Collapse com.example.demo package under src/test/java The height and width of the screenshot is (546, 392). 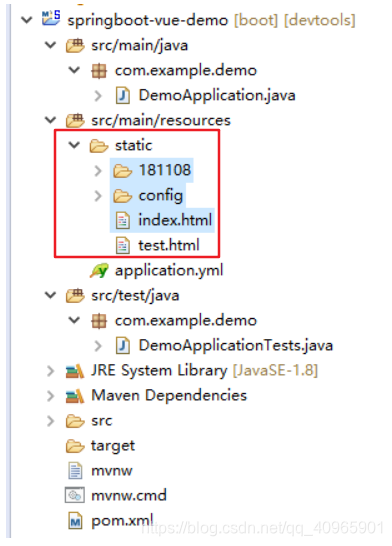(74, 320)
